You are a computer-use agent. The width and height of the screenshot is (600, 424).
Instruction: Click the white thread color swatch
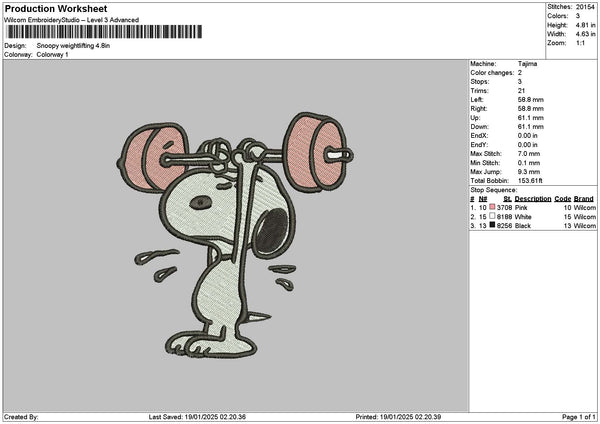[492, 216]
